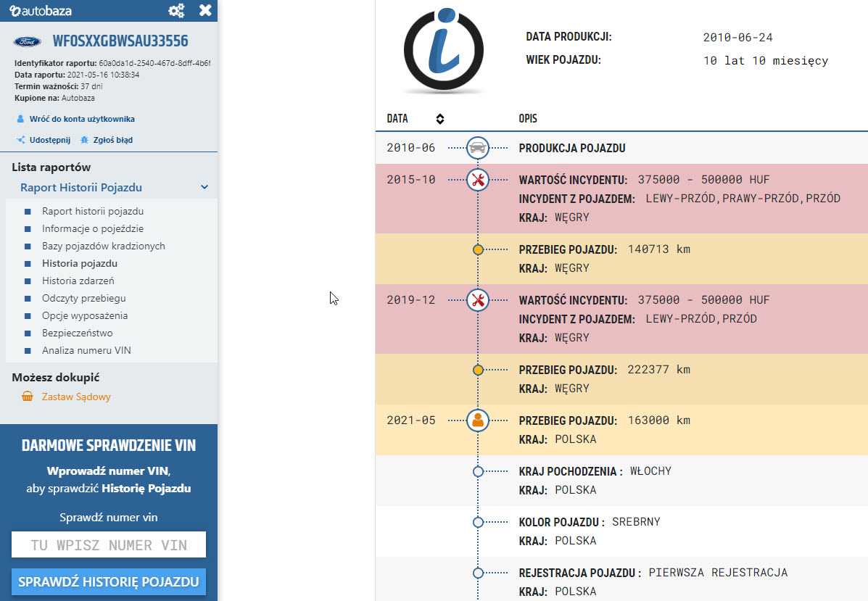Click the basket icon beside Zastaw Sądowy
This screenshot has height=601, width=868.
(x=28, y=397)
